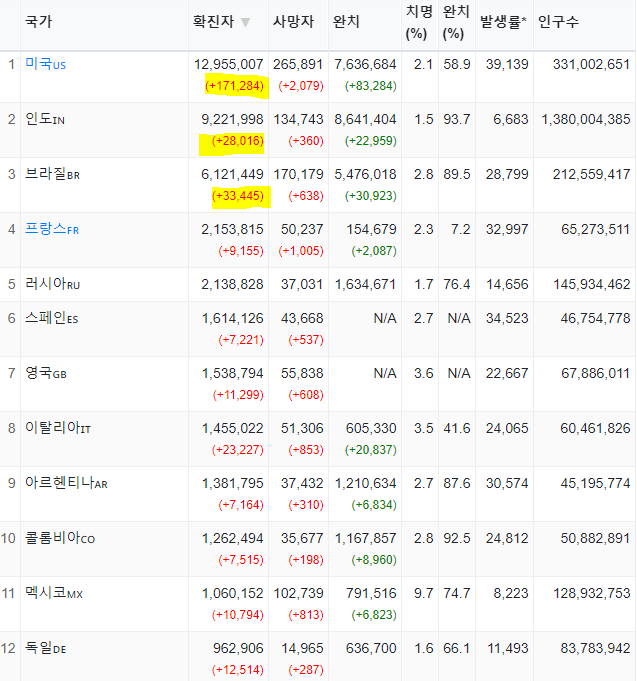The height and width of the screenshot is (681, 637).
Task: Click US recovered increase (+83,284)
Action: [x=371, y=86]
